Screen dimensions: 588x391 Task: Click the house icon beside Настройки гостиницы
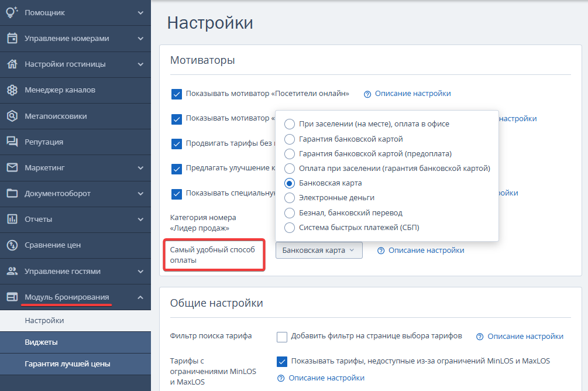(12, 64)
